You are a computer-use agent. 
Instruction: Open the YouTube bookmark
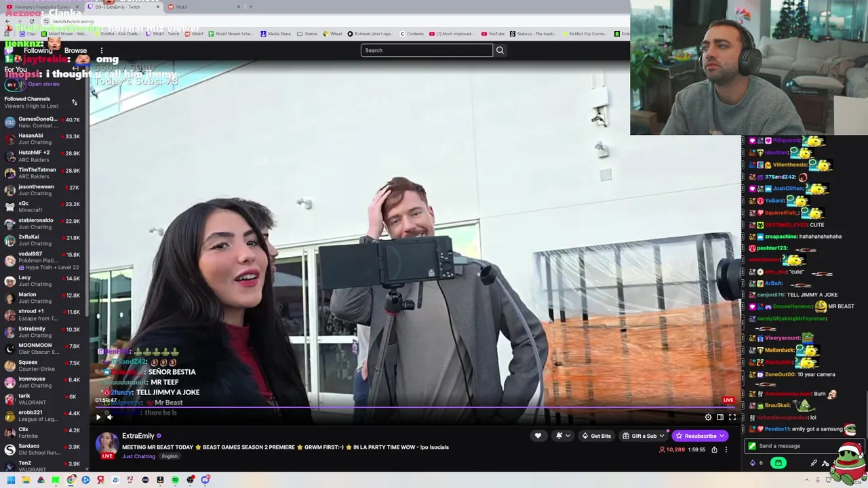coord(493,33)
